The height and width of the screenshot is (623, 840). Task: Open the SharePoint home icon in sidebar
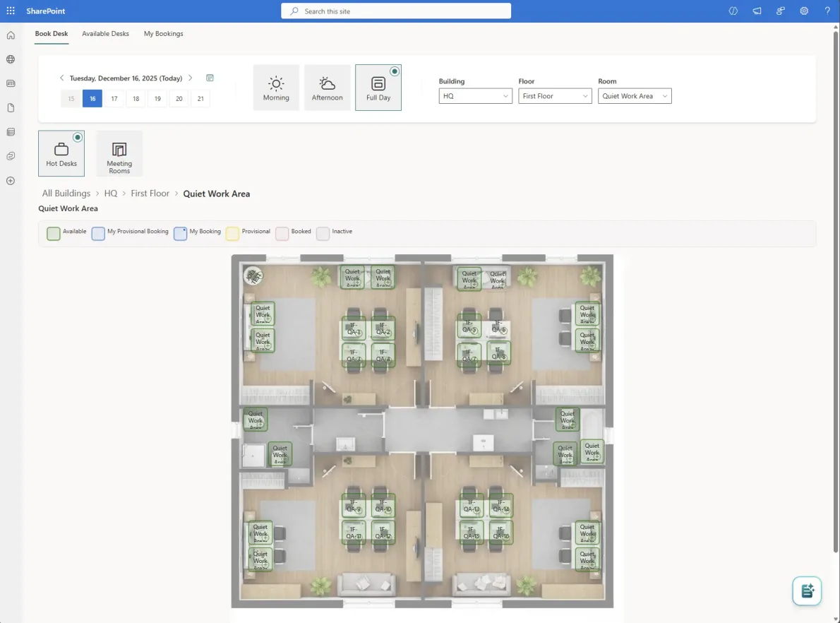click(x=10, y=34)
